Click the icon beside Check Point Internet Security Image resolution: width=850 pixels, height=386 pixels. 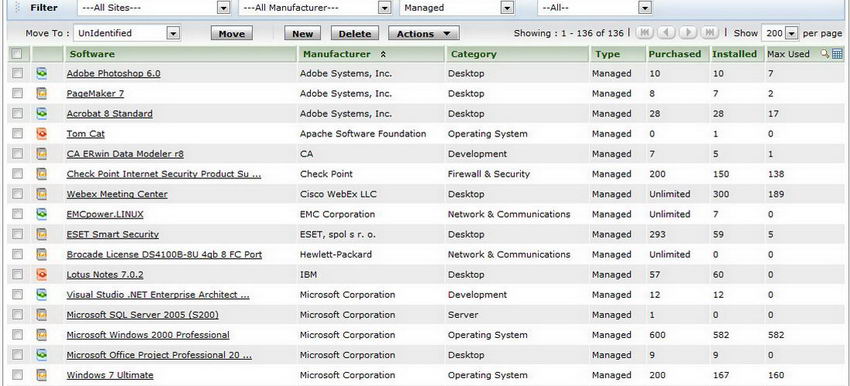click(x=41, y=173)
